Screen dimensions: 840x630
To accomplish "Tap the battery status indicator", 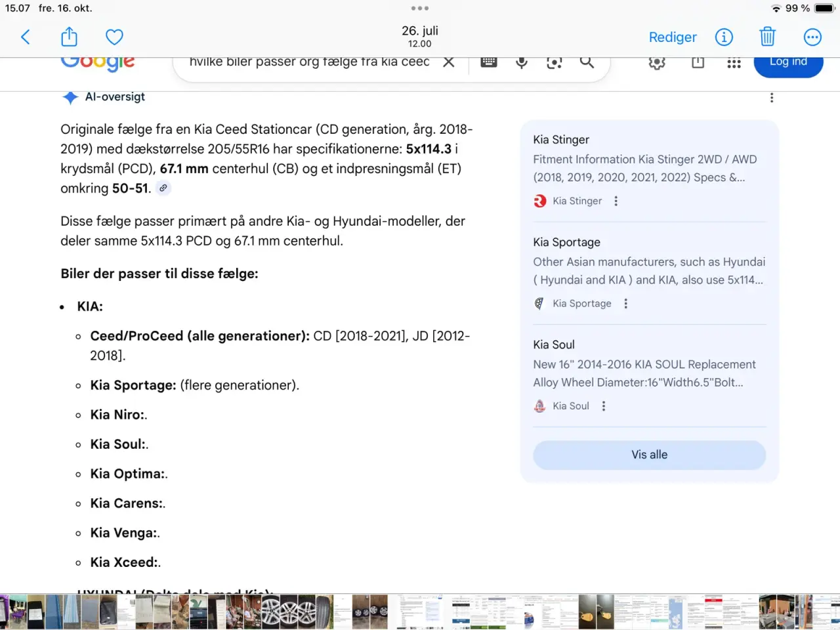I will pos(824,9).
